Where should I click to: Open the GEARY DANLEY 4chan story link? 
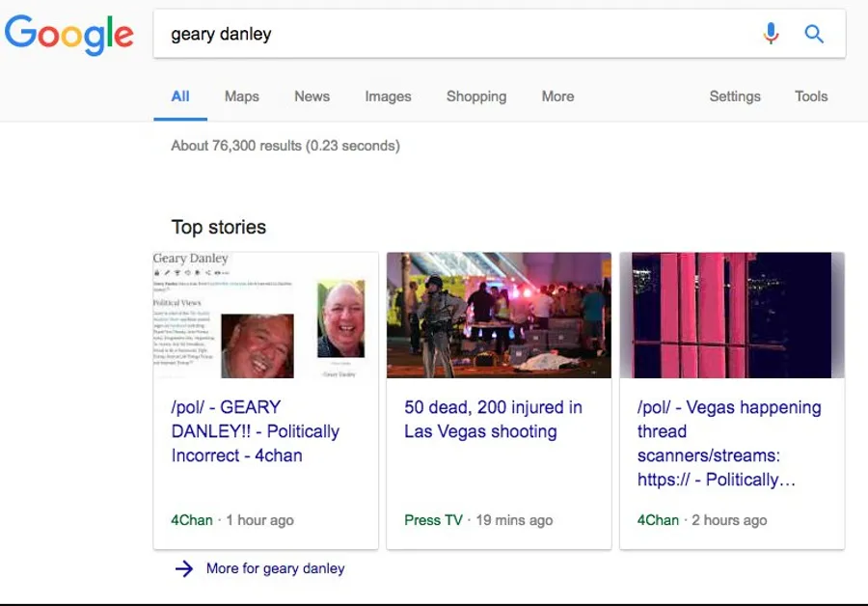coord(256,431)
